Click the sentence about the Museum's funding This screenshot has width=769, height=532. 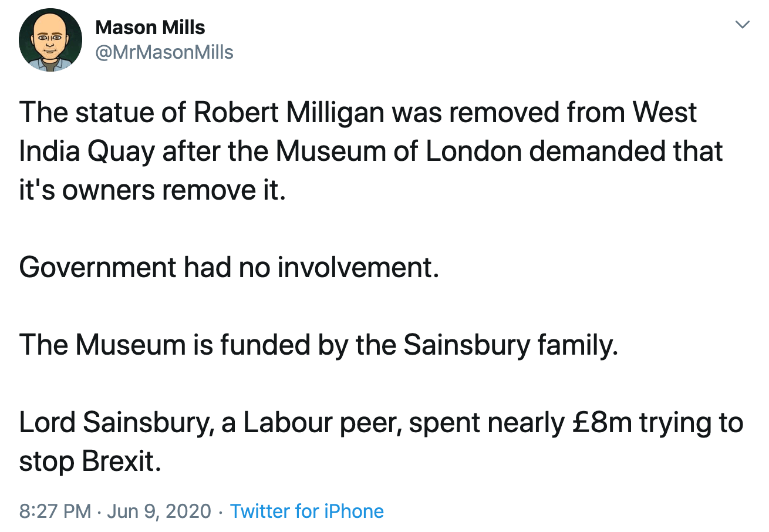pyautogui.click(x=319, y=345)
